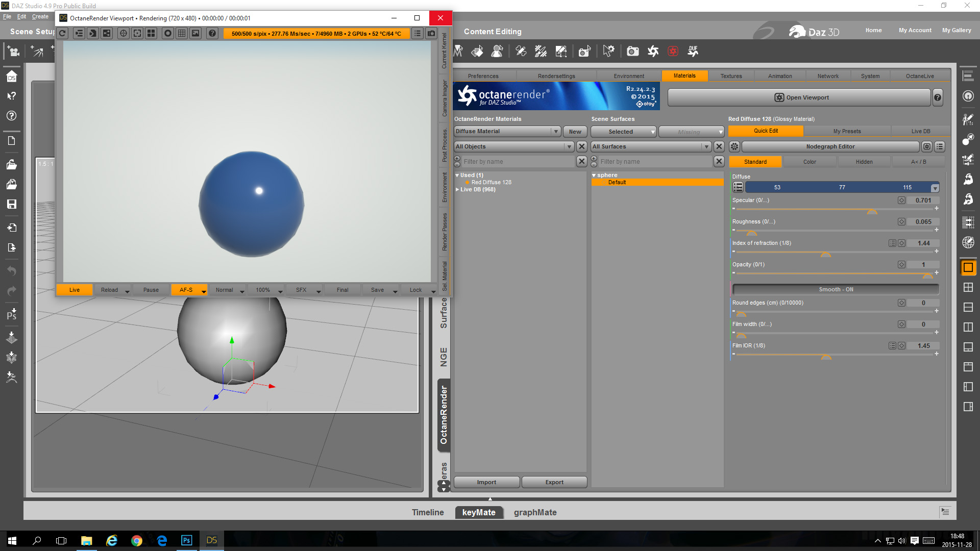
Task: Click the Open Viewport button
Action: (x=799, y=97)
